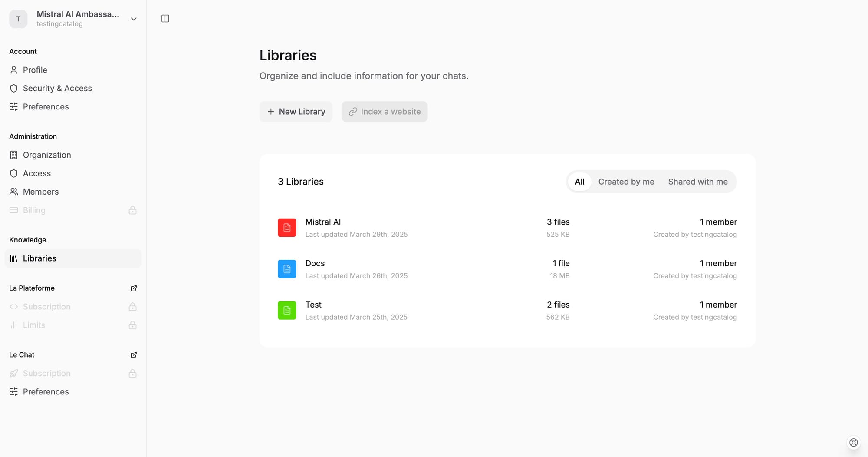Screen dimensions: 868x457
Task: Switch to Shared with me filter
Action: pos(698,182)
